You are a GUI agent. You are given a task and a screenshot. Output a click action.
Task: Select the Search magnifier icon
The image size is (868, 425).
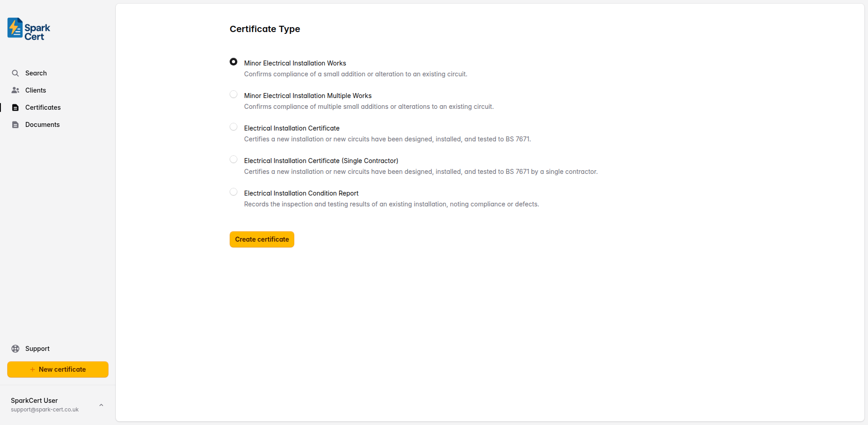pyautogui.click(x=15, y=73)
